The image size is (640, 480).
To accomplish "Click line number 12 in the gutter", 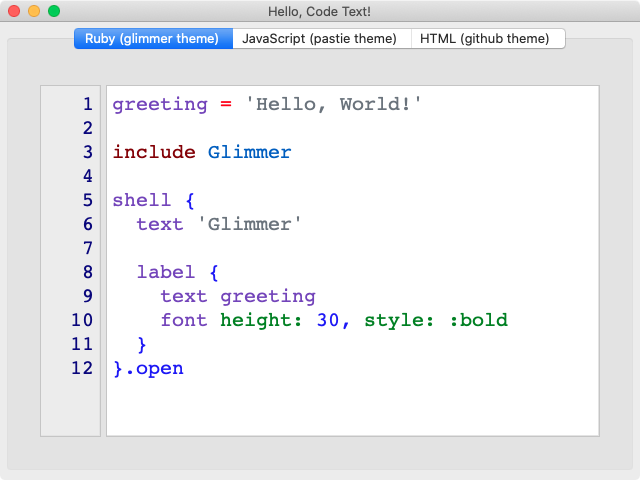I will (82, 368).
